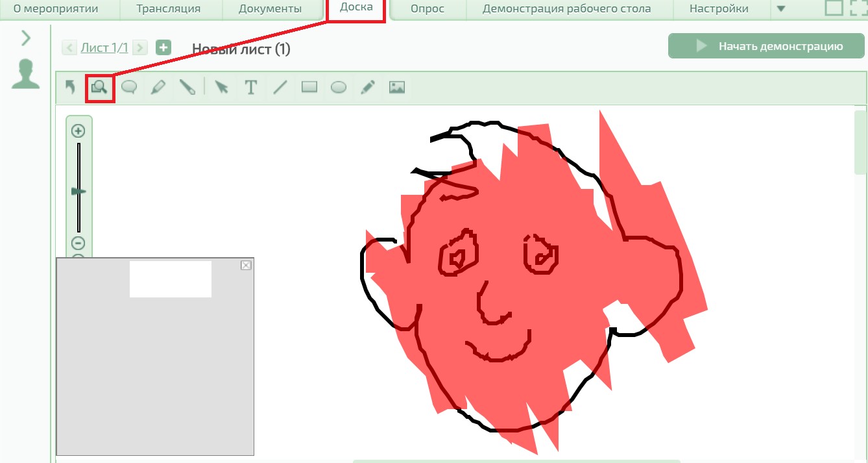Open the Опрос tab
The image size is (868, 463).
pyautogui.click(x=428, y=9)
